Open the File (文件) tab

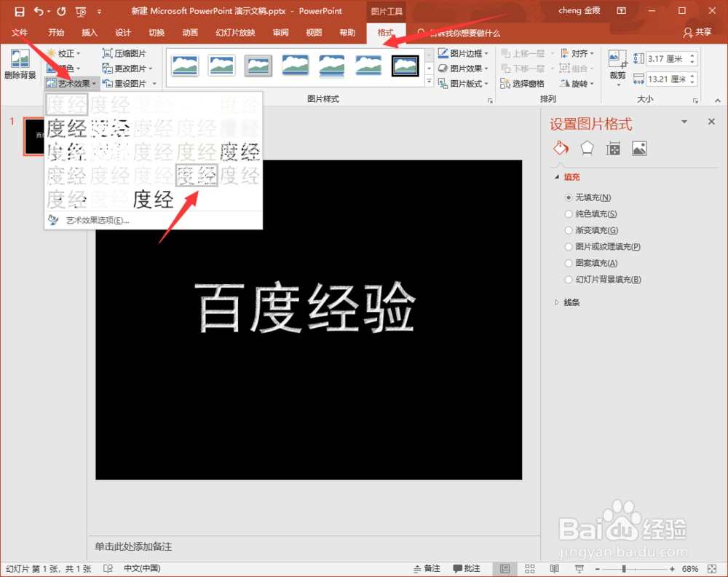pyautogui.click(x=20, y=33)
